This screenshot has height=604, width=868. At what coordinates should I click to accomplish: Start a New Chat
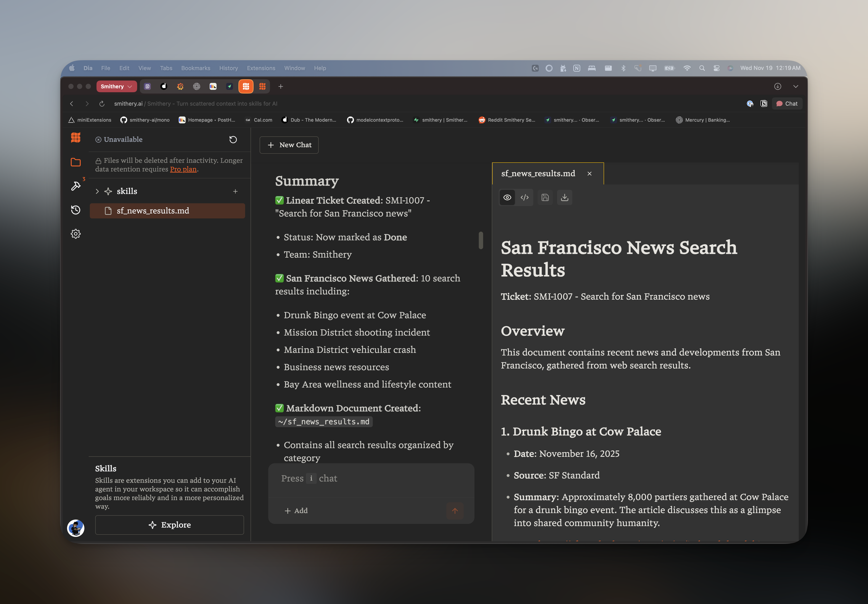[289, 145]
